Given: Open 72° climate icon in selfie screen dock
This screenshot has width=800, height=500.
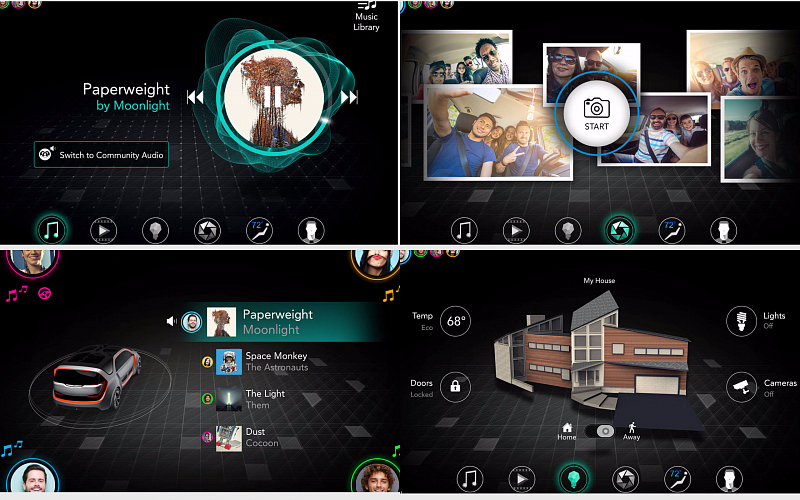Looking at the screenshot, I should (672, 231).
